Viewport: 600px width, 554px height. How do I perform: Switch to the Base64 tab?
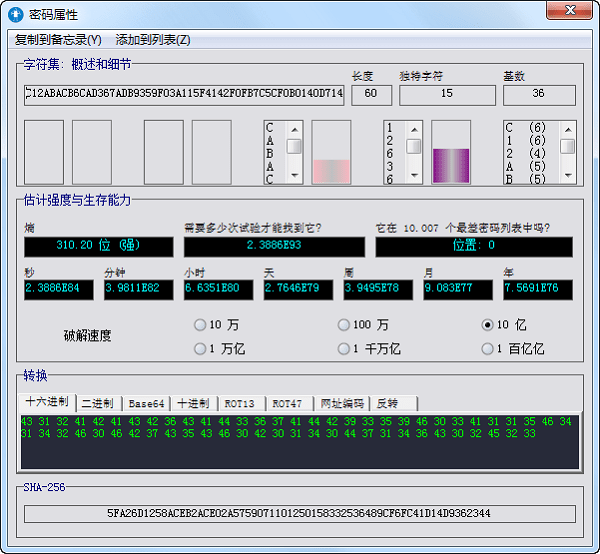(x=146, y=403)
